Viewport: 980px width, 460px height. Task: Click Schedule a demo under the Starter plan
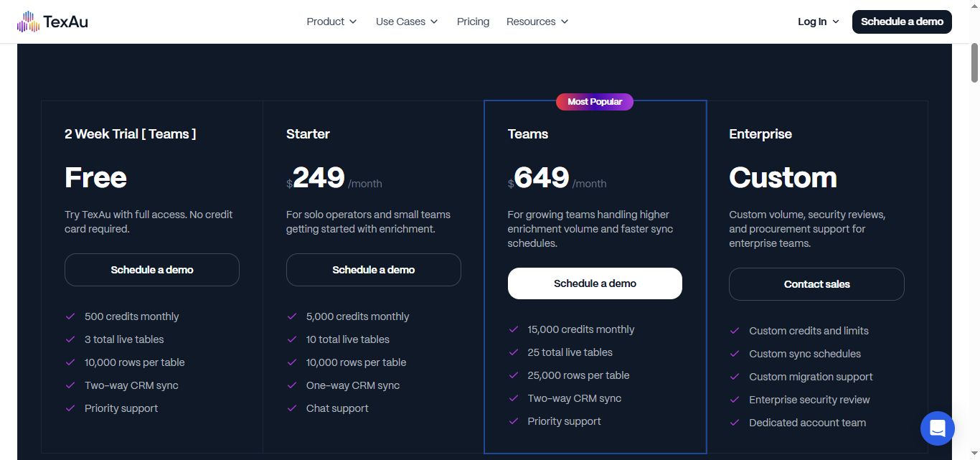(373, 269)
